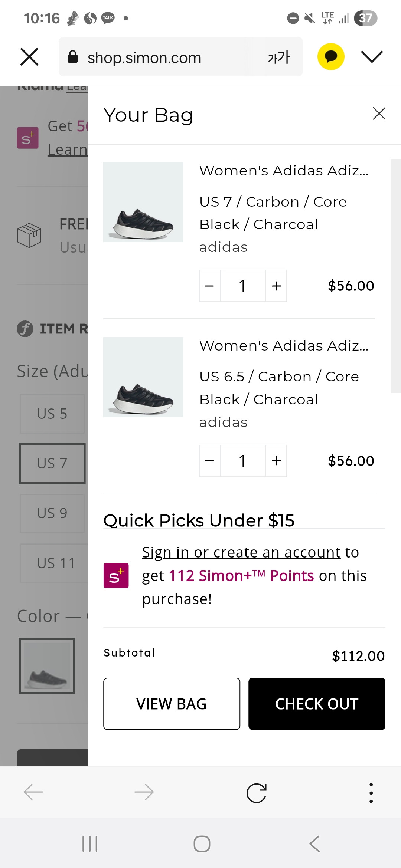Viewport: 401px width, 868px height.
Task: Go forward with browser right arrow
Action: click(144, 793)
